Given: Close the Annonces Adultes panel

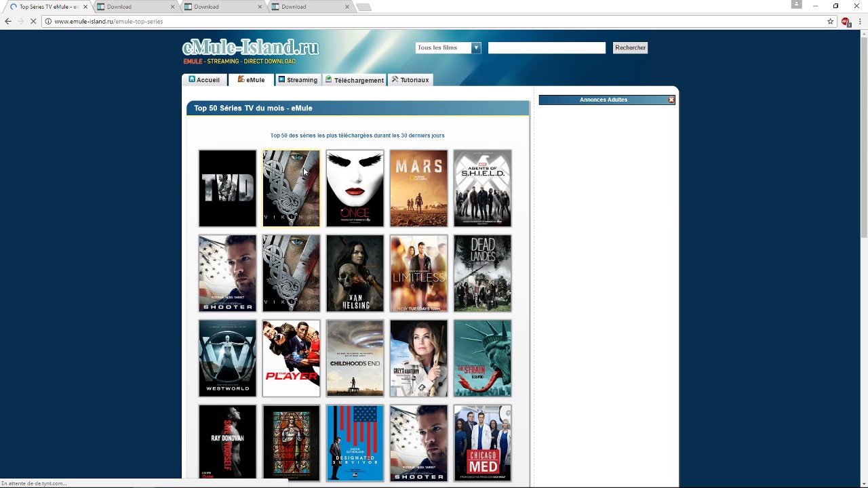Looking at the screenshot, I should [671, 100].
